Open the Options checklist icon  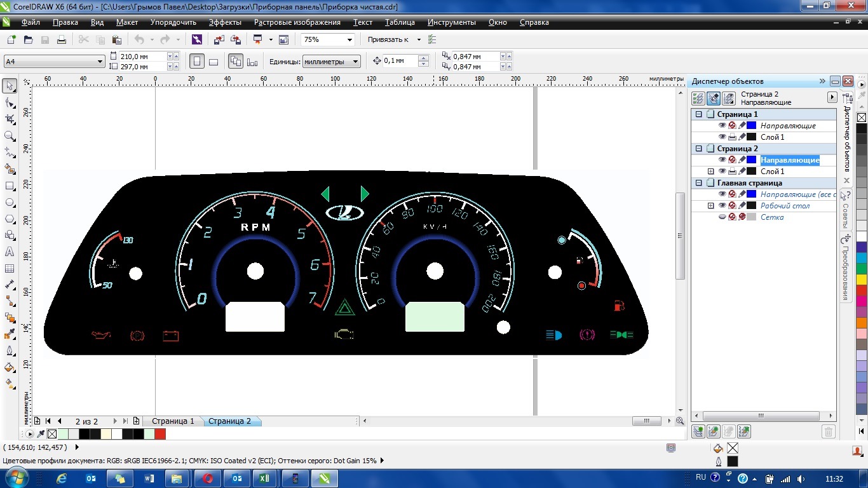(x=433, y=39)
